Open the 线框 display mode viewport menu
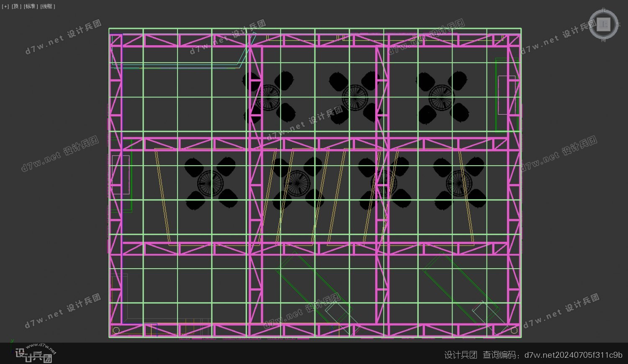628x364 pixels. 48,6
